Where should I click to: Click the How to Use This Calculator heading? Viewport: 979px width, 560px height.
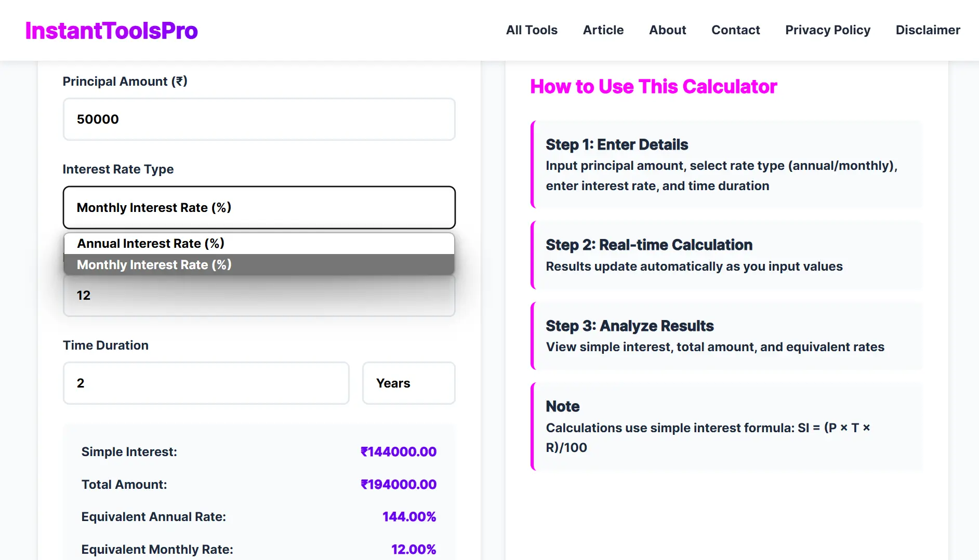pos(654,87)
